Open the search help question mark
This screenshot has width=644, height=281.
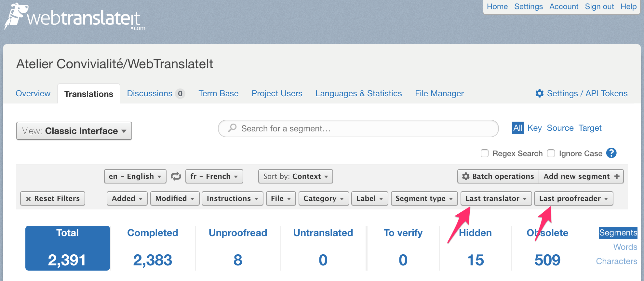[x=611, y=153]
